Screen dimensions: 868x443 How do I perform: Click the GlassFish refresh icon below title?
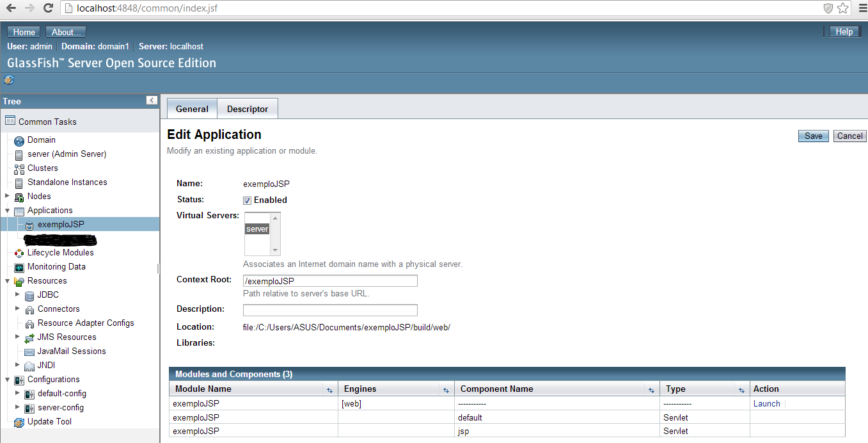click(9, 80)
